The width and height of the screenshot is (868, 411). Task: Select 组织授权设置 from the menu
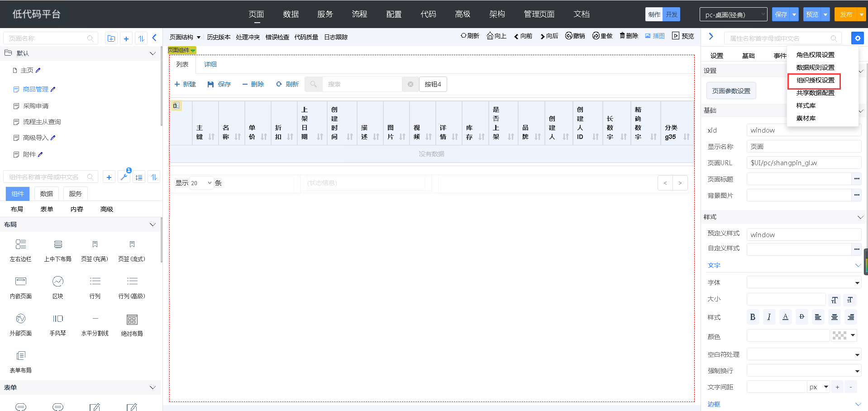(815, 80)
